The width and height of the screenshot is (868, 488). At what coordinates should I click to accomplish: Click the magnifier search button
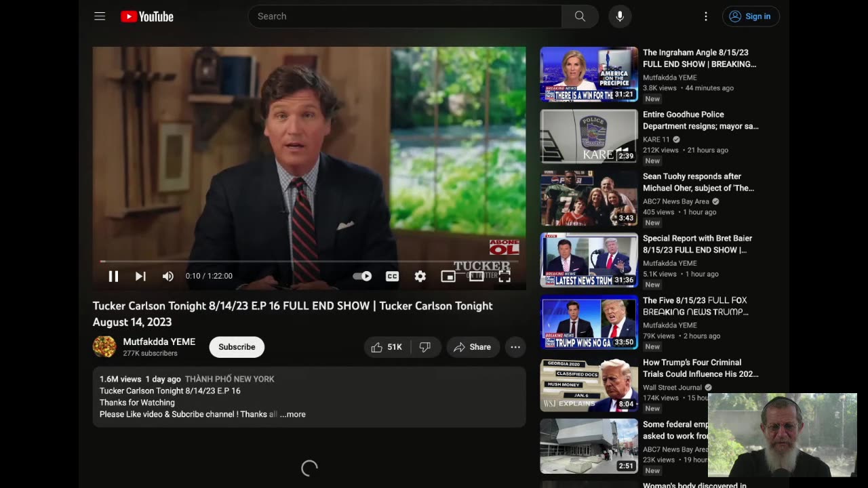[x=580, y=16]
